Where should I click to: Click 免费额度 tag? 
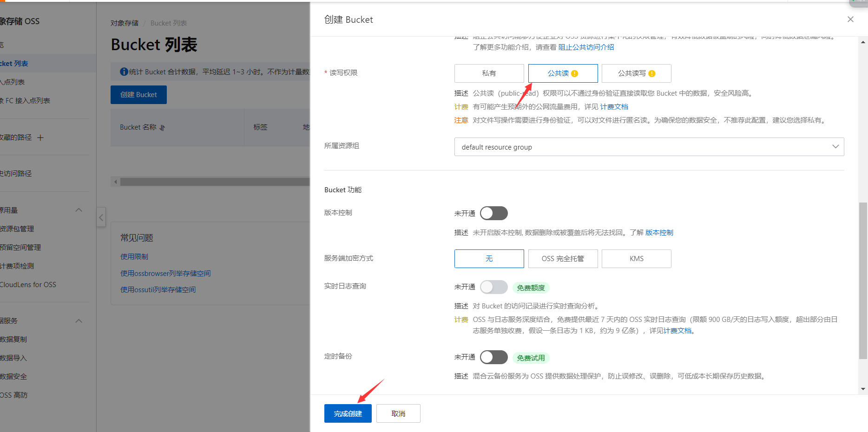pos(531,288)
